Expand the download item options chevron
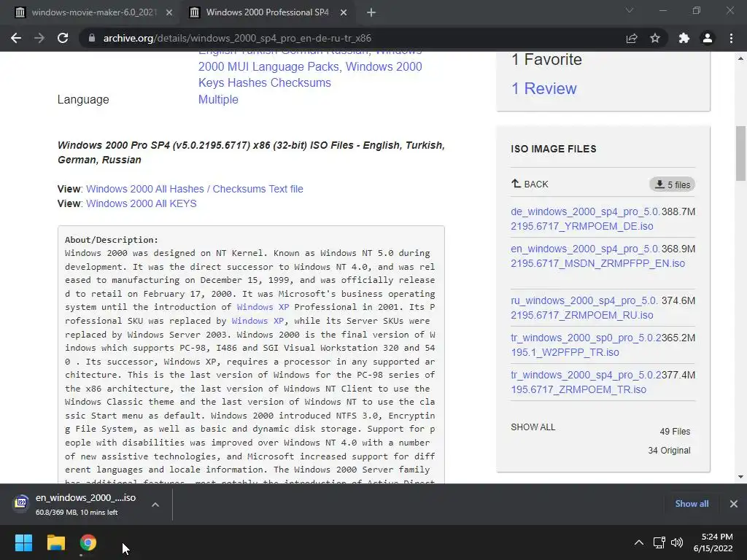This screenshot has width=747, height=560. tap(155, 505)
